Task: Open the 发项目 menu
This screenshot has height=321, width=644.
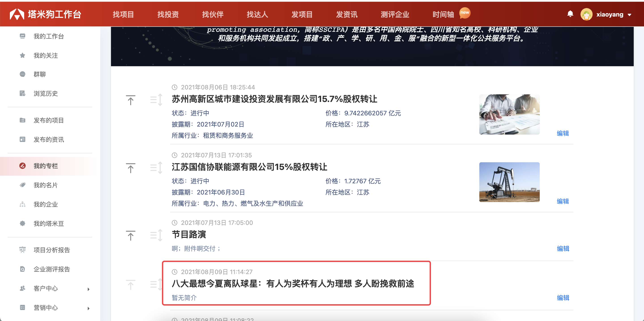Action: point(302,15)
